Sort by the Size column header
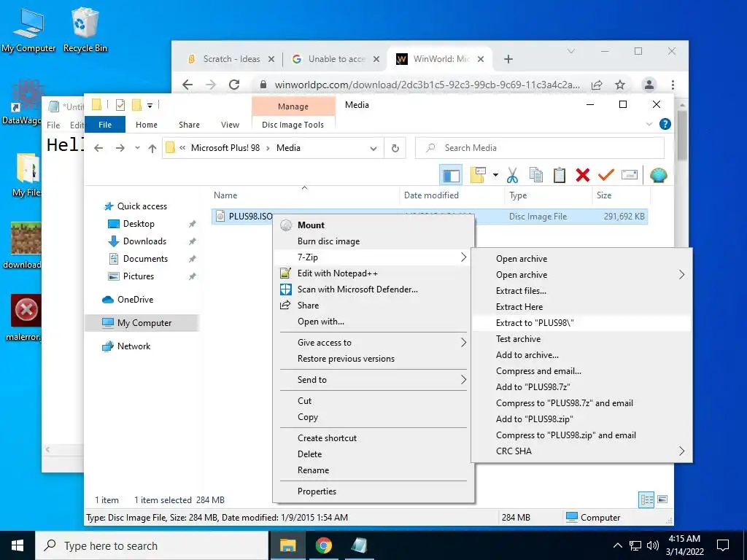 click(x=622, y=195)
